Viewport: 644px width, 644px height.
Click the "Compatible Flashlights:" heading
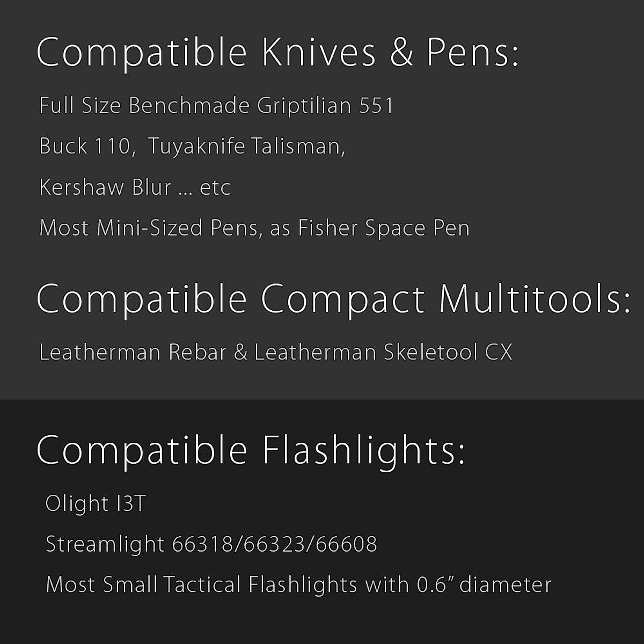click(x=250, y=450)
